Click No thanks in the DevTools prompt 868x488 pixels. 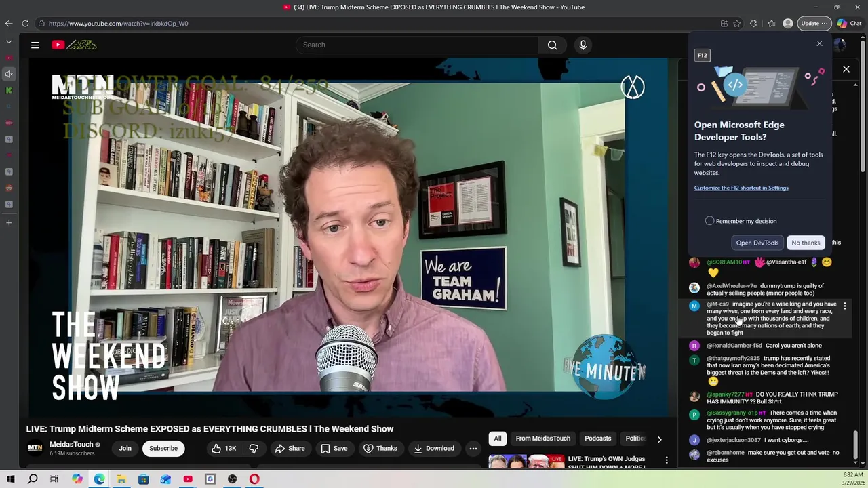click(x=806, y=243)
